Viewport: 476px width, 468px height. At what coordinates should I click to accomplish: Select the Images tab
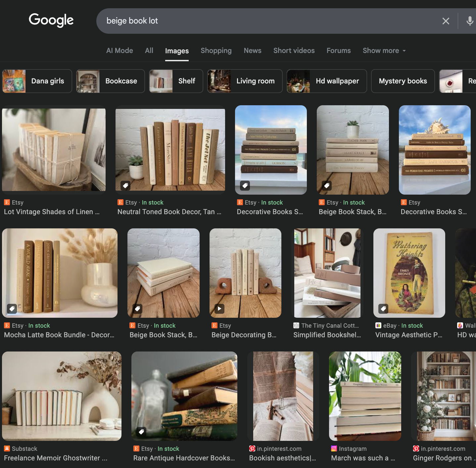tap(177, 51)
